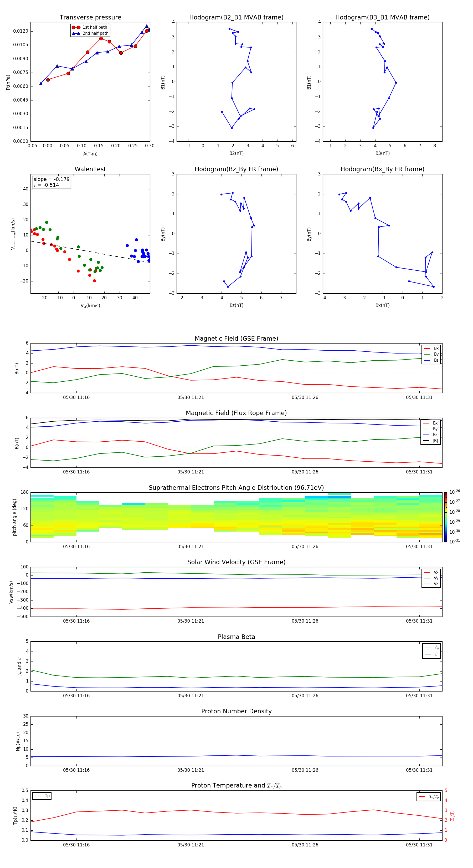The height and width of the screenshot is (868, 473).
Task: Click the dashed fit line in WalenTest plot
Action: tap(90, 252)
